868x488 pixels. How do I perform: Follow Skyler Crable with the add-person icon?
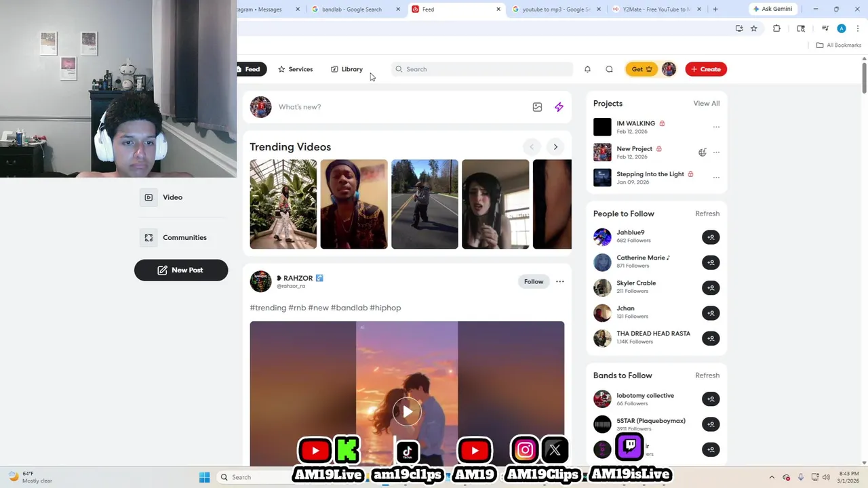pos(711,287)
